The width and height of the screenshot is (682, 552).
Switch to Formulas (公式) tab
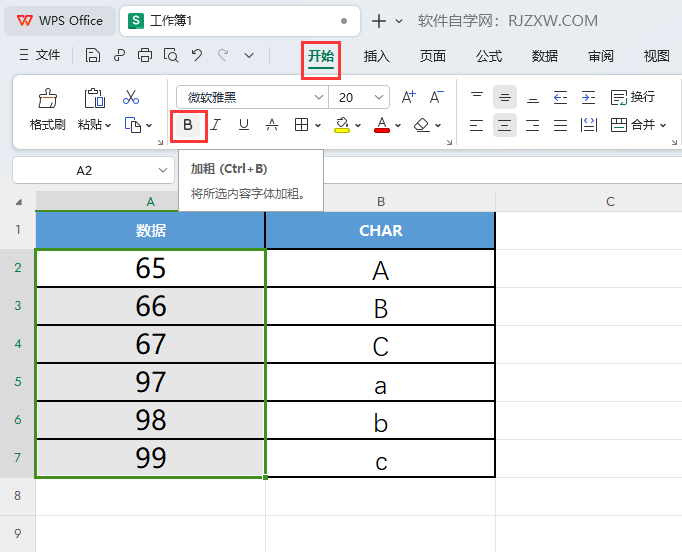coord(489,56)
